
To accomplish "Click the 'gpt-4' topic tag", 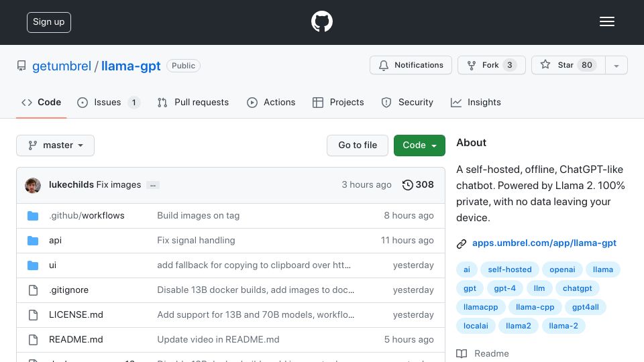I will click(x=504, y=288).
